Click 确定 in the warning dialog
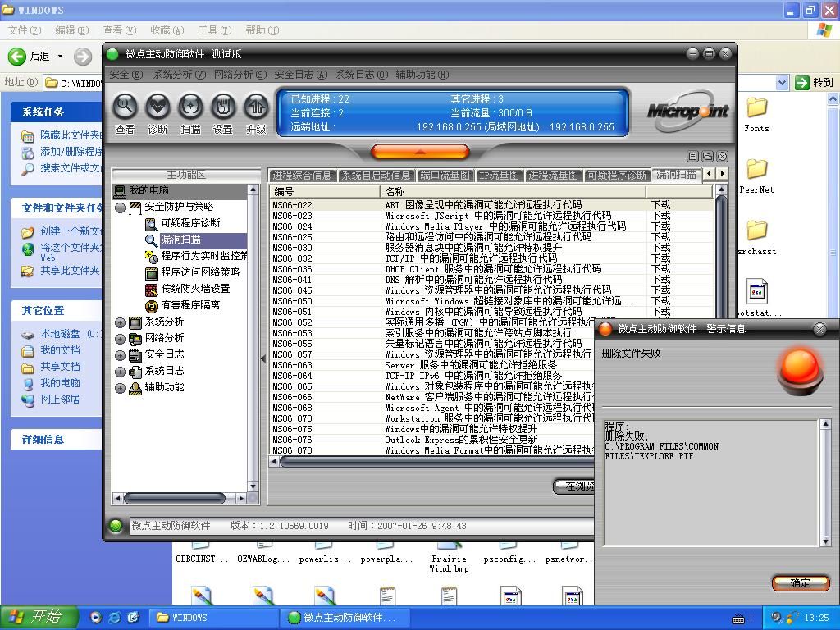This screenshot has width=840, height=630. pos(801,583)
